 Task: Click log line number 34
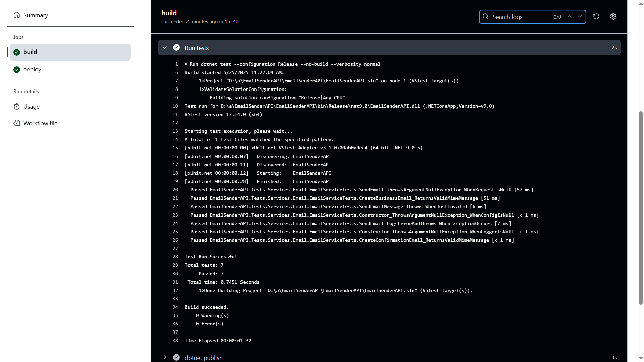pyautogui.click(x=175, y=307)
